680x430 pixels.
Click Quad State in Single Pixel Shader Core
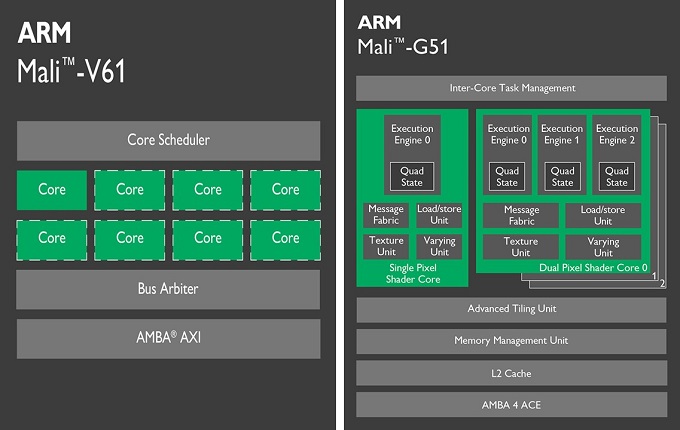point(412,176)
